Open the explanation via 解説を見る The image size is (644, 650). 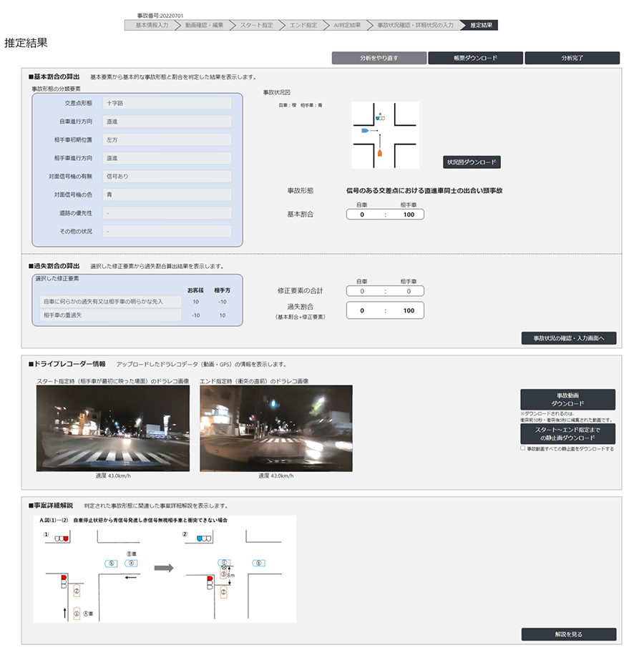(569, 634)
